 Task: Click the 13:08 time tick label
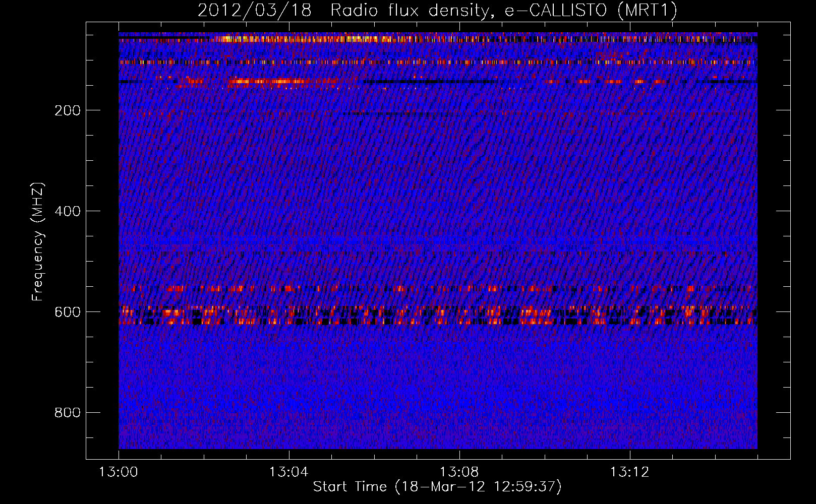[459, 472]
